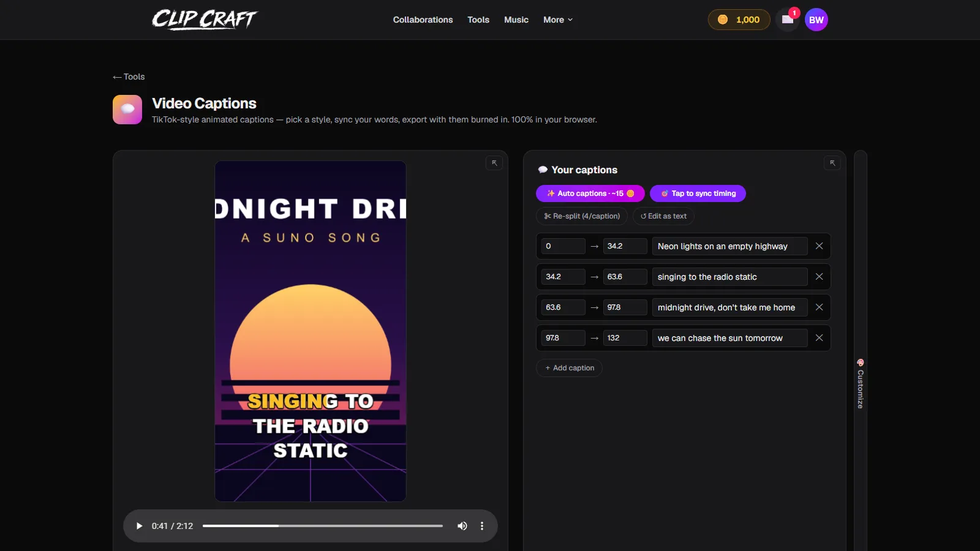This screenshot has width=980, height=551.
Task: Mute the video audio
Action: click(462, 526)
